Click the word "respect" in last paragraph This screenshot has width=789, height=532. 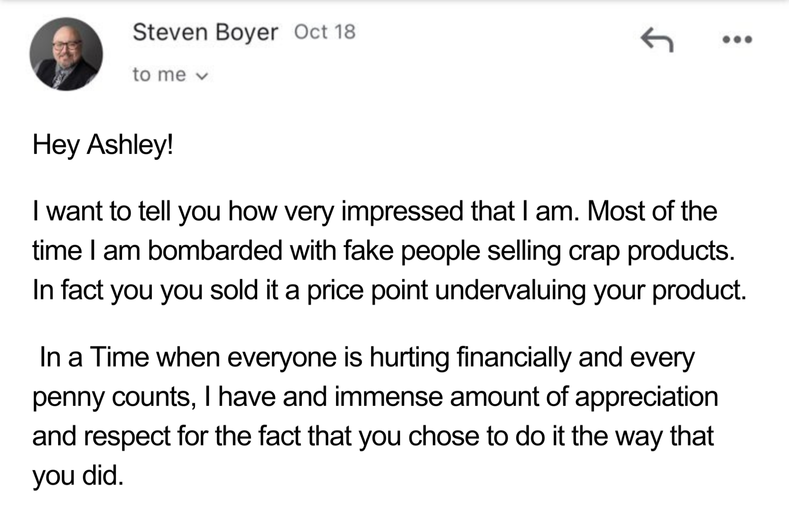pos(127,436)
